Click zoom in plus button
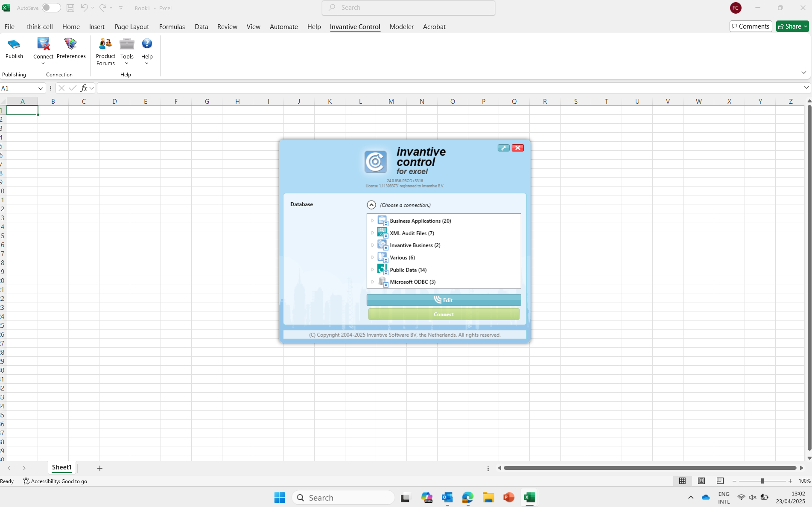 tap(790, 481)
